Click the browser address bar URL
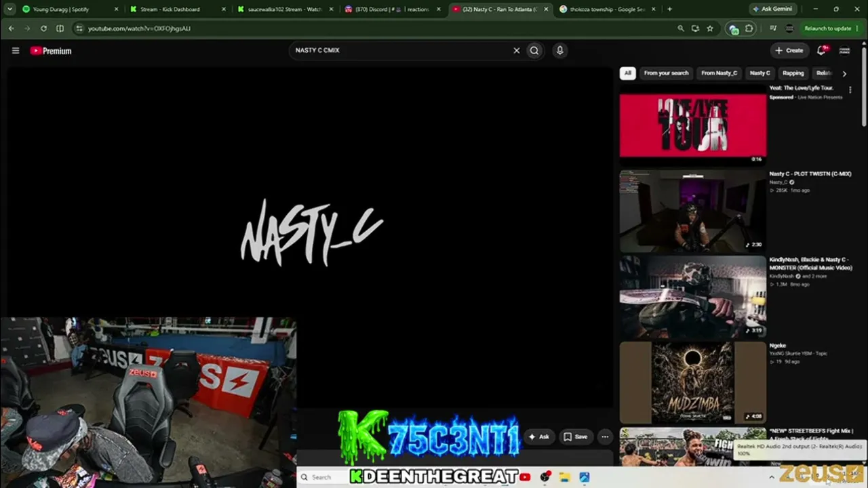 [x=139, y=28]
